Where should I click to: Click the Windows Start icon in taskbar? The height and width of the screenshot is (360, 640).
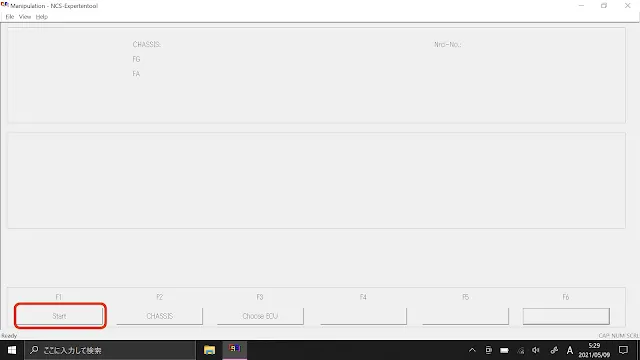pyautogui.click(x=12, y=350)
